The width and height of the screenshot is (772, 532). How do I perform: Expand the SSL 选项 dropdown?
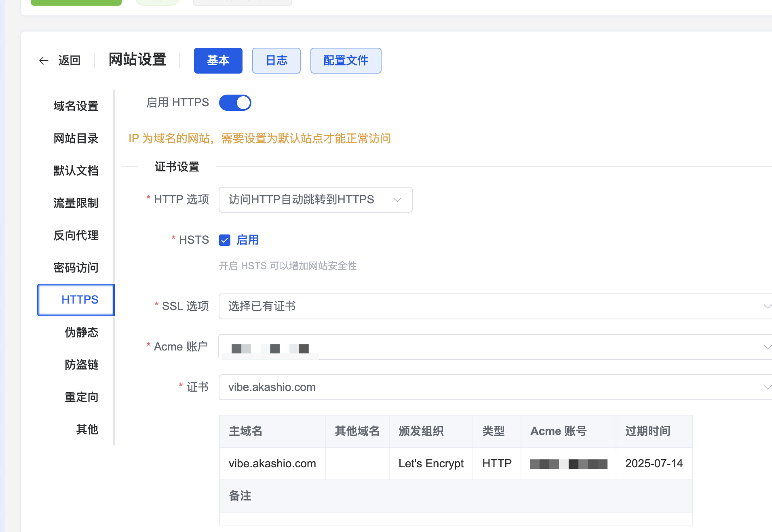496,306
